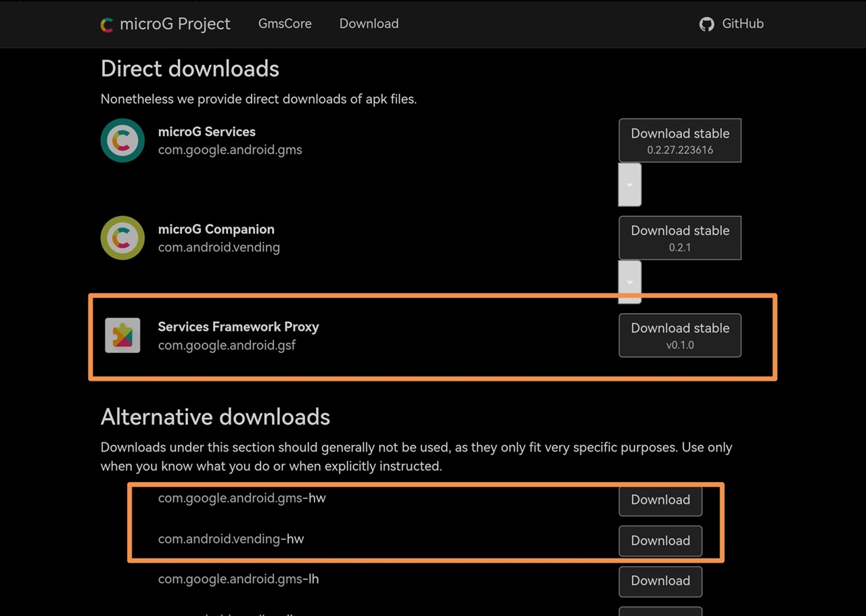Viewport: 866px width, 616px height.
Task: Select 'Services Framework Proxy' title text
Action: (238, 327)
